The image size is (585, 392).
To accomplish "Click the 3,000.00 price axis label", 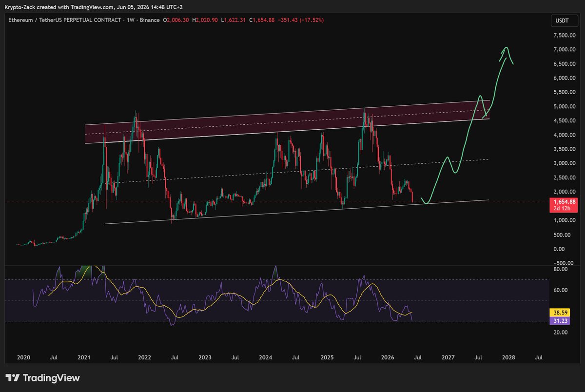I will (565, 163).
